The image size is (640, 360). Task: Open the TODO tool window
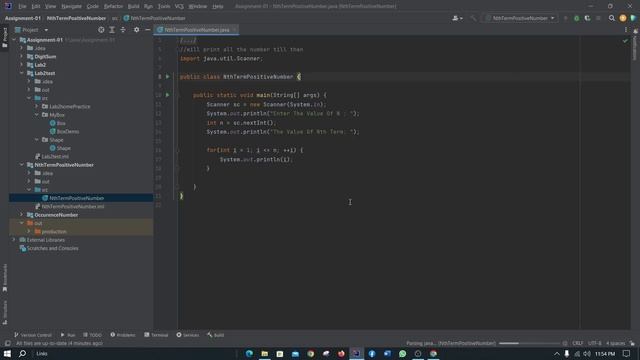pos(93,335)
